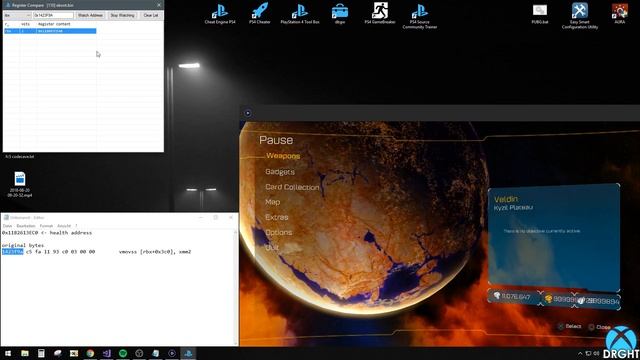Open the Datei menu in Editor
The width and height of the screenshot is (640, 360).
[x=7, y=226]
